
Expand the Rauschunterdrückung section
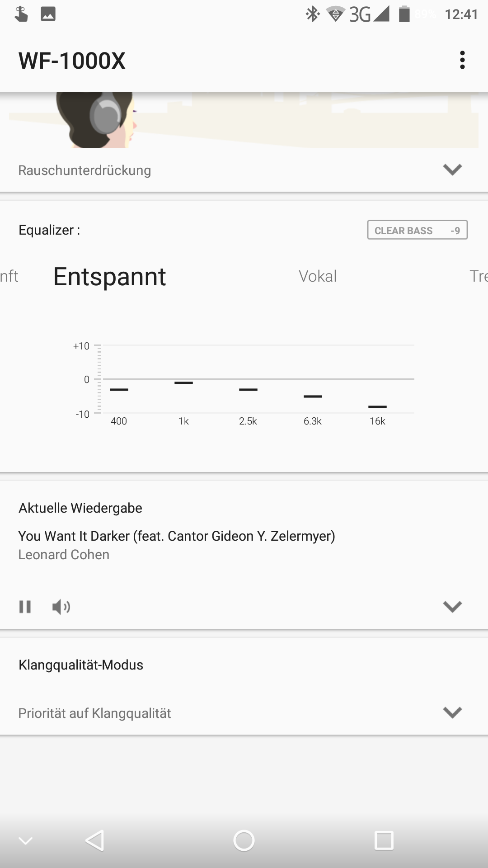point(452,170)
